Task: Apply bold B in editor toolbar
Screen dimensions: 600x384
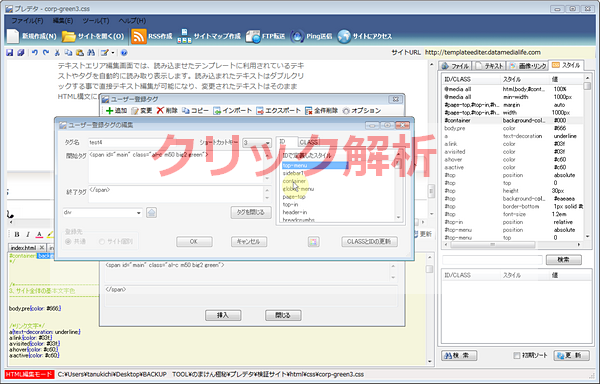Action: tap(16, 234)
